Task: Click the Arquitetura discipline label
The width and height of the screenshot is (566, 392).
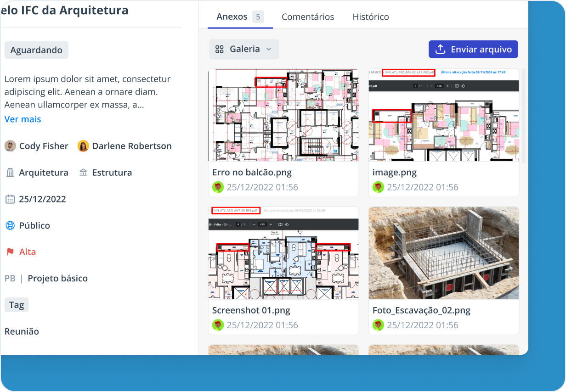Action: (44, 173)
